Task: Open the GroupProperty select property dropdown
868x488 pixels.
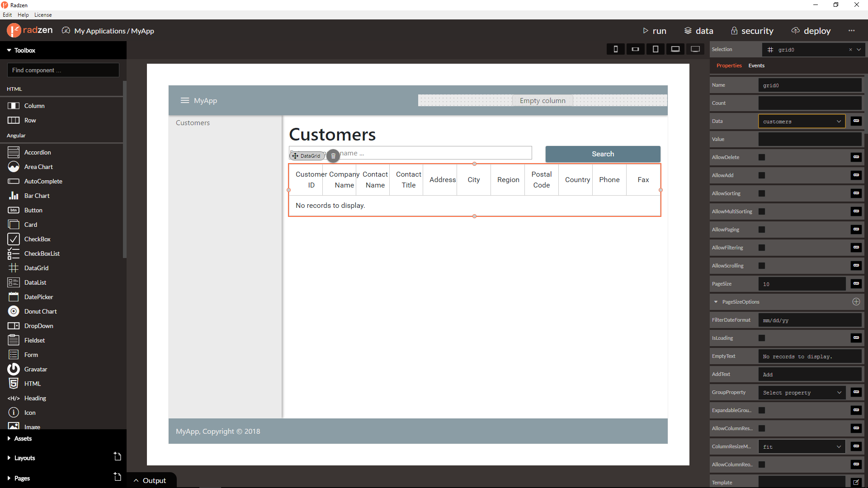Action: click(x=802, y=392)
